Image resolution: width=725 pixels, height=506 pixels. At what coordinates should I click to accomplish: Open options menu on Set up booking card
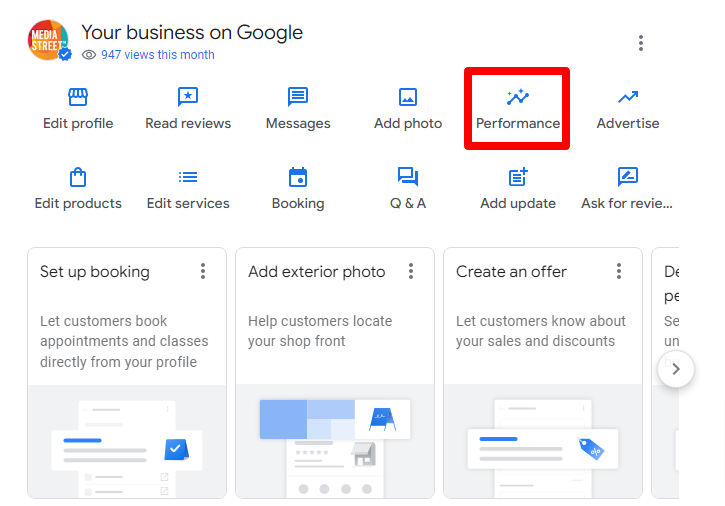point(203,271)
